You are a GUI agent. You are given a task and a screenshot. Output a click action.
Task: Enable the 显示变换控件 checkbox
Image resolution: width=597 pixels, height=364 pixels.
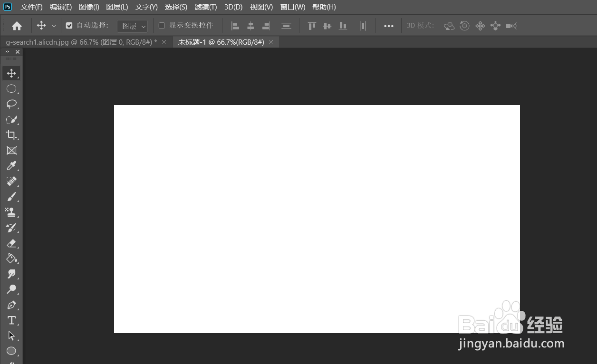162,26
